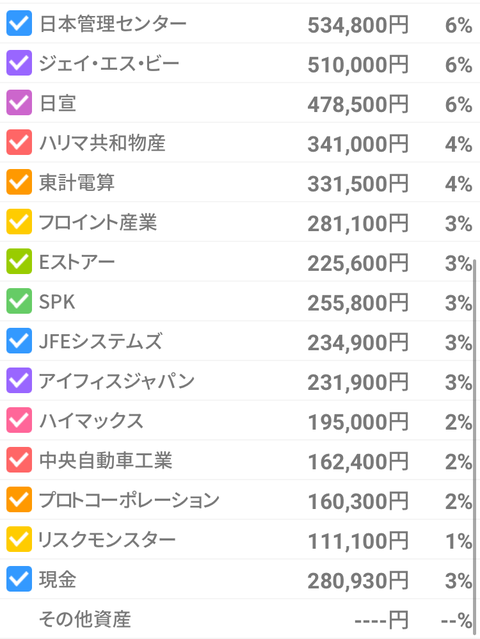Uncheck the Eストアー green checkbox

[19, 261]
